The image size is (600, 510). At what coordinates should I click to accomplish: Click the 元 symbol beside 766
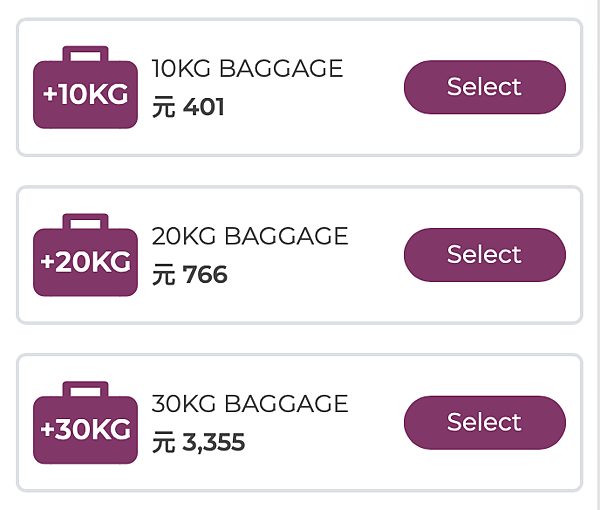[x=164, y=275]
